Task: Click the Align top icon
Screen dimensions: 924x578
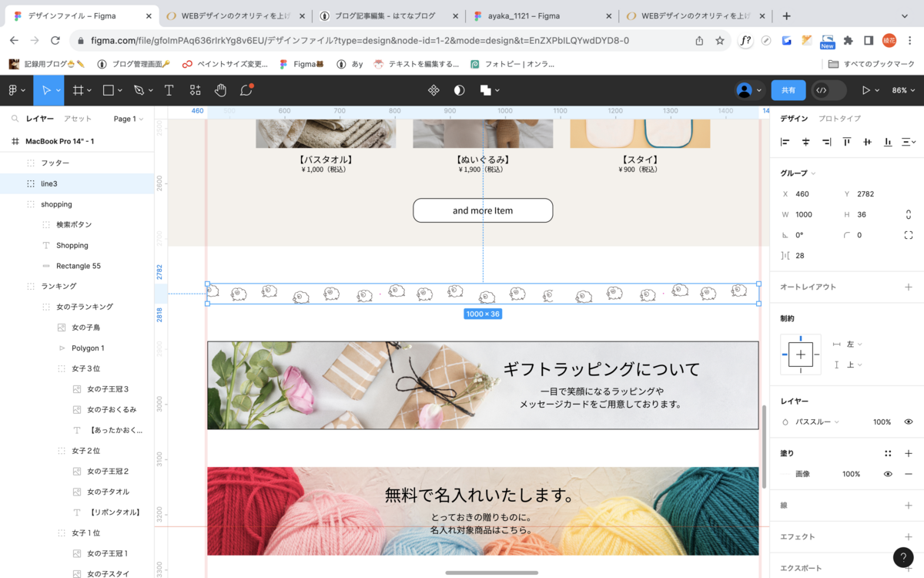Action: click(847, 142)
